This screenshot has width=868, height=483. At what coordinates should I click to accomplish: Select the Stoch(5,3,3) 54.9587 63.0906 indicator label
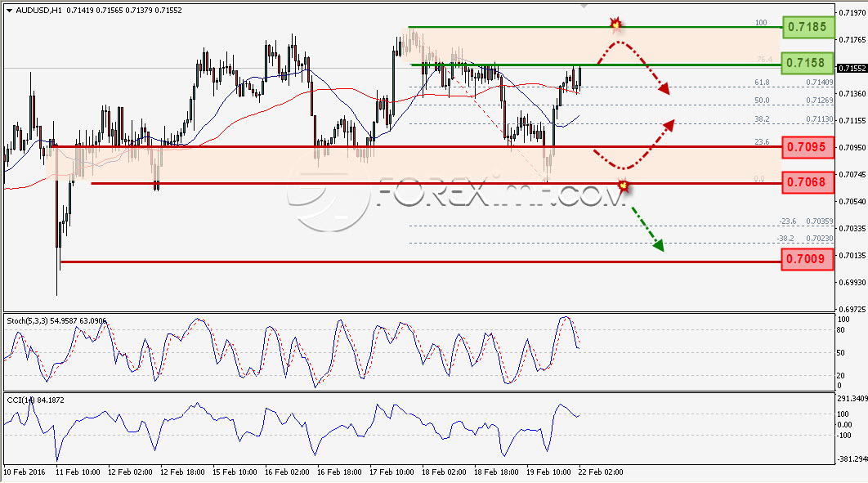[56, 321]
